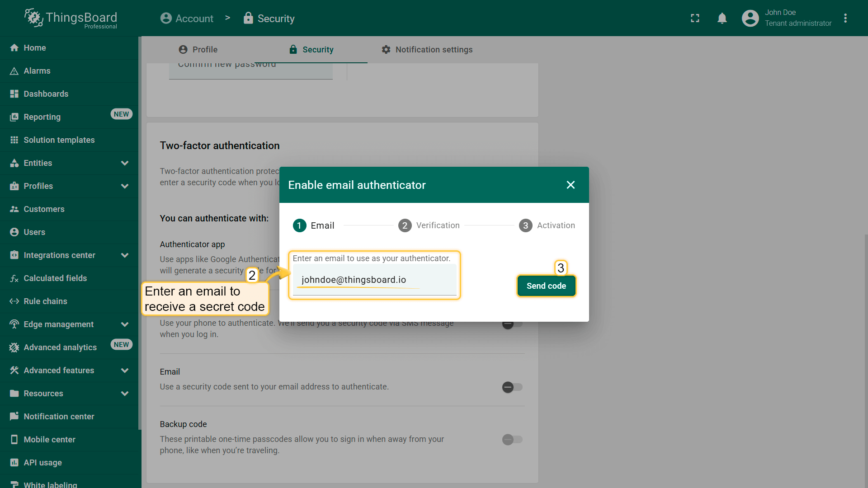Expand the Integrations center submenu
Image resolution: width=868 pixels, height=488 pixels.
click(125, 255)
